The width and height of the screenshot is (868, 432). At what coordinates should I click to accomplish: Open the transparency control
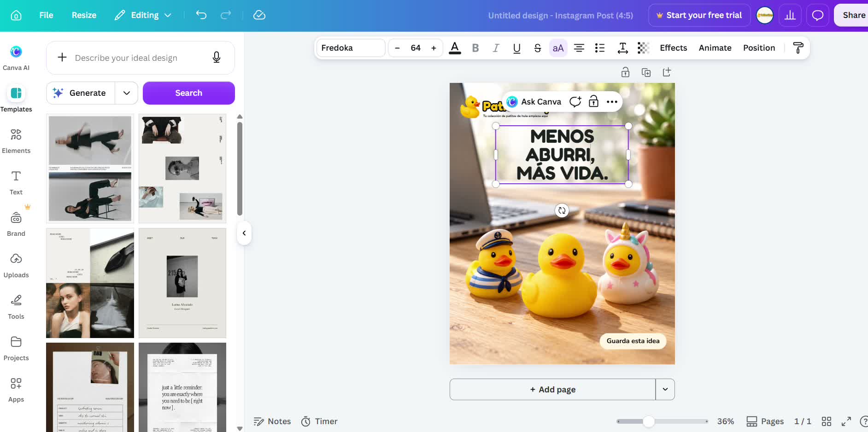[x=643, y=48]
